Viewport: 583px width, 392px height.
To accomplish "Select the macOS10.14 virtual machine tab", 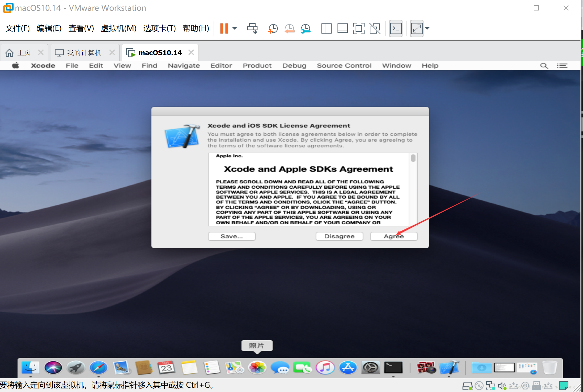I will pos(159,52).
